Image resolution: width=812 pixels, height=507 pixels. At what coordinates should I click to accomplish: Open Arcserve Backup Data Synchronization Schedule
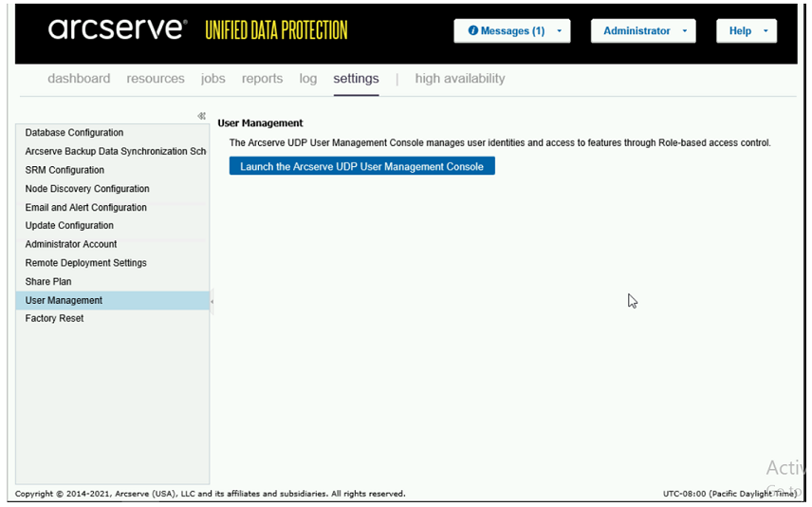(x=112, y=151)
